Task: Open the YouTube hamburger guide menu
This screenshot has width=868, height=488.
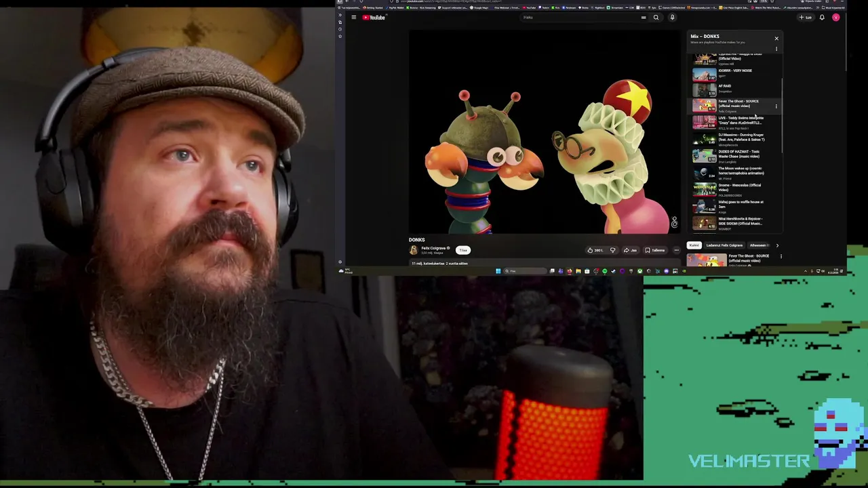Action: 353,18
